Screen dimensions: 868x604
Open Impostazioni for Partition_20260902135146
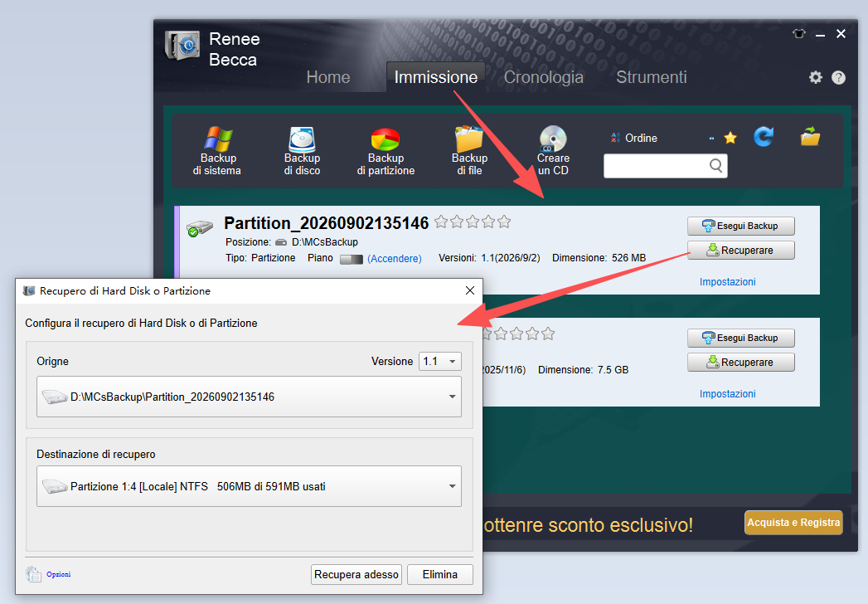[x=727, y=281]
